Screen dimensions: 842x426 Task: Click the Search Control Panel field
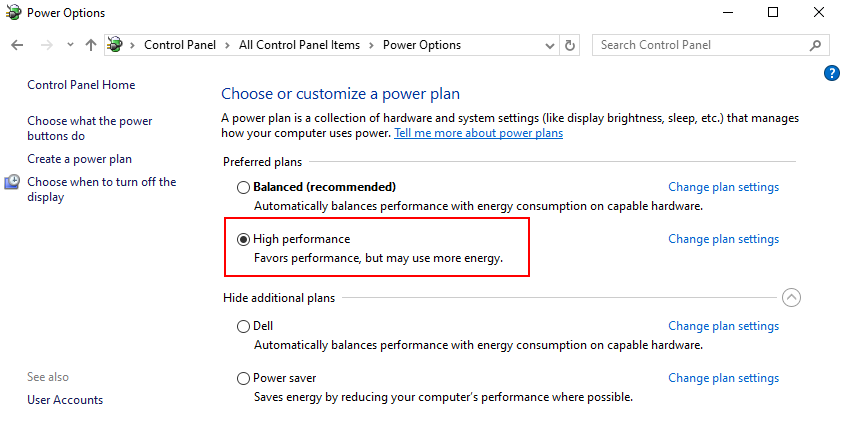tap(700, 45)
